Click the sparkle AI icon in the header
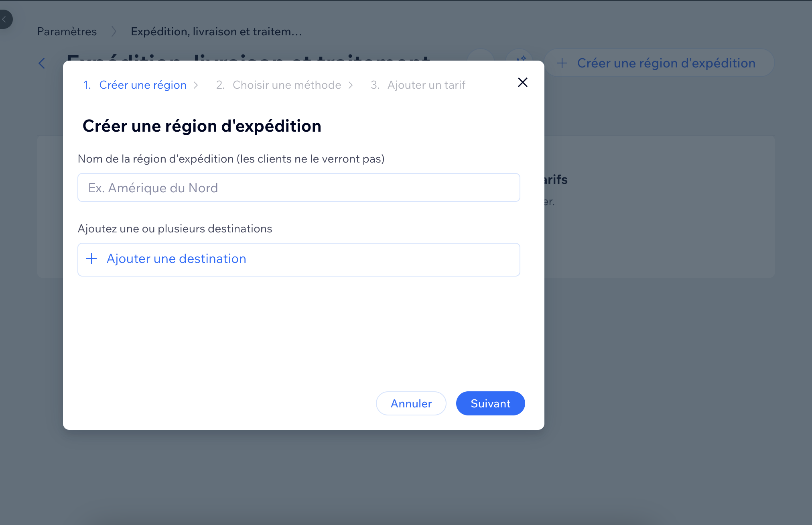812x525 pixels. tap(520, 59)
